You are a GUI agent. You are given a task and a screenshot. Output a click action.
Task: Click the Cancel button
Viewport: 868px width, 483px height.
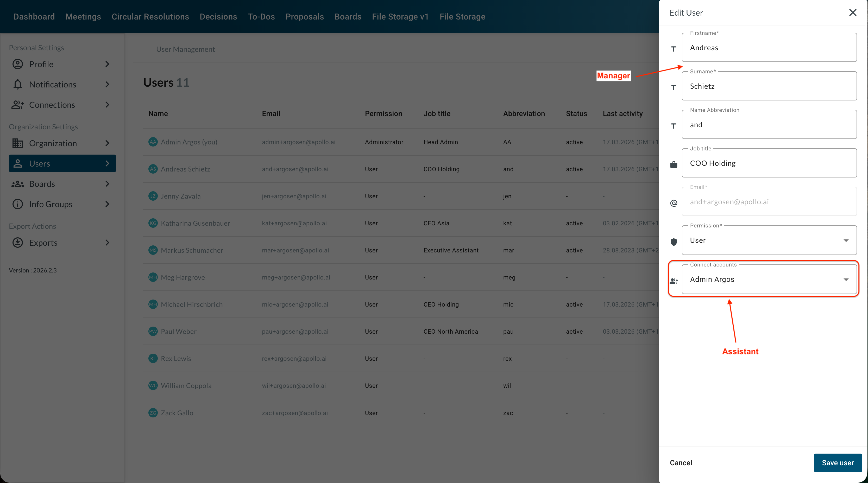(x=681, y=462)
